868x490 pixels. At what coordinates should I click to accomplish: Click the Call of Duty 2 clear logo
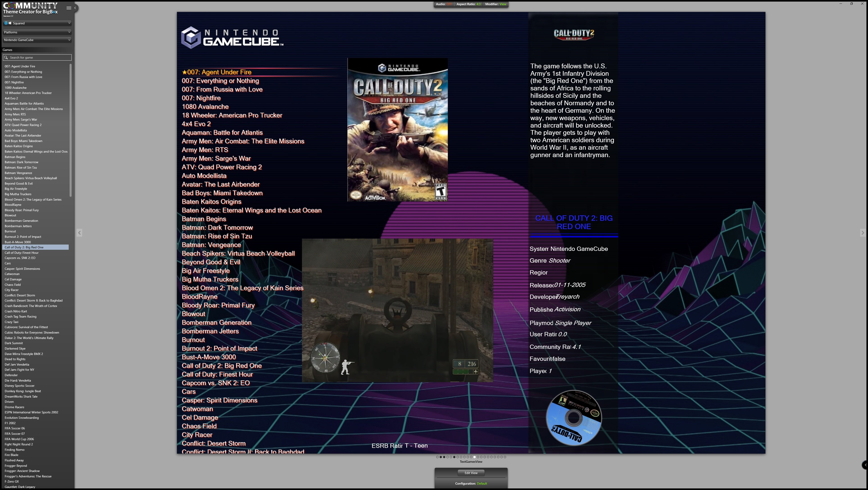point(574,35)
